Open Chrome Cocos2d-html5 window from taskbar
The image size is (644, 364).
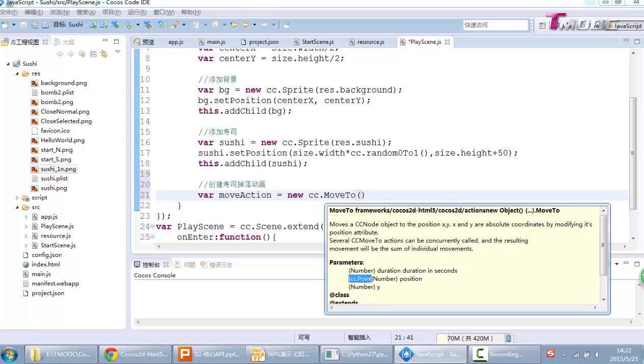[x=135, y=354]
